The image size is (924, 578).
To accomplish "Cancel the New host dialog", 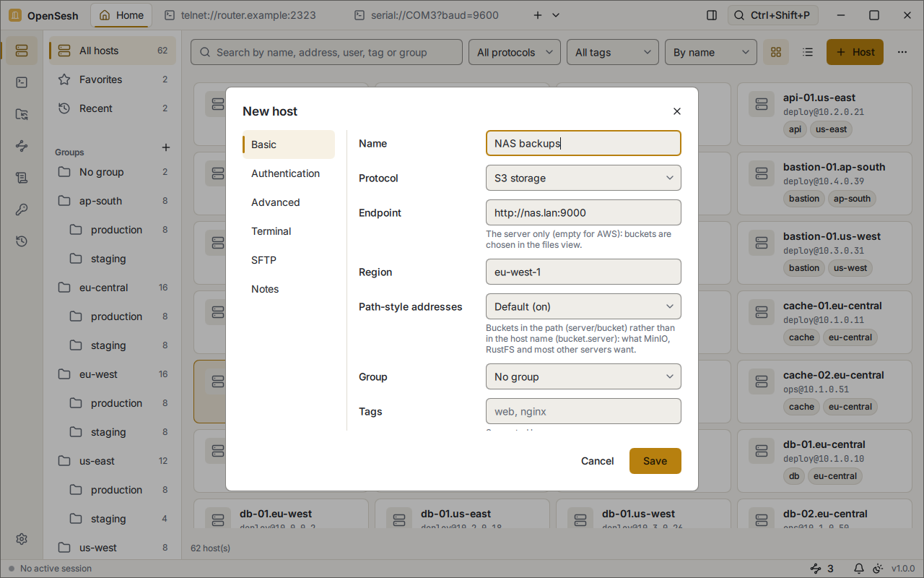I will point(598,461).
